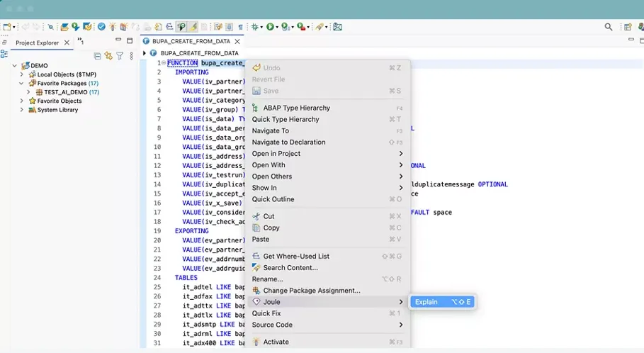644x353 pixels.
Task: Click the Debug bug icon in toolbar
Action: [254, 27]
